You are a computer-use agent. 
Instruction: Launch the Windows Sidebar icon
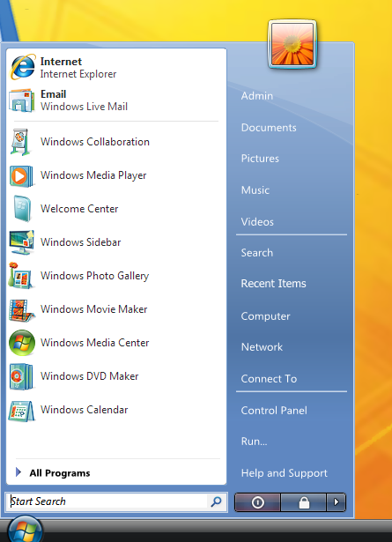click(22, 242)
